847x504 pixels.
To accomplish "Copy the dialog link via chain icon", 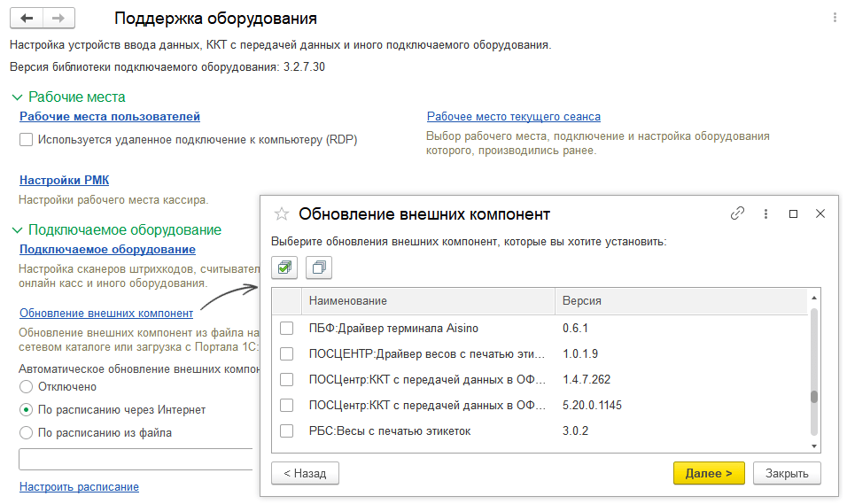I will coord(737,213).
